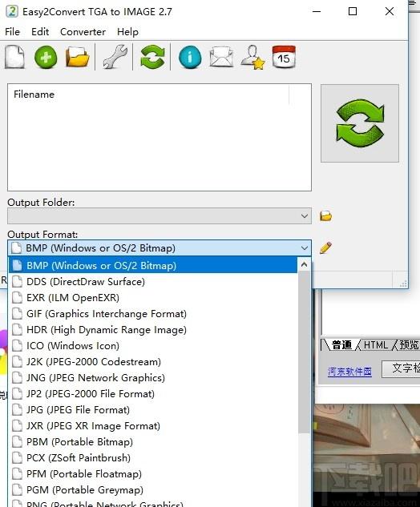
Task: Switch to the 普通 tab in background window
Action: click(x=341, y=344)
